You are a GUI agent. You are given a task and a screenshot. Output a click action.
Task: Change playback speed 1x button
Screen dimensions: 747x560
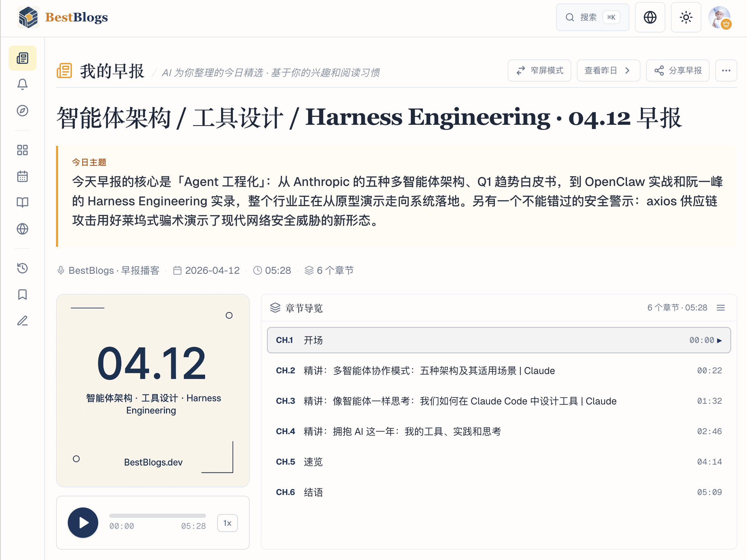pyautogui.click(x=227, y=523)
